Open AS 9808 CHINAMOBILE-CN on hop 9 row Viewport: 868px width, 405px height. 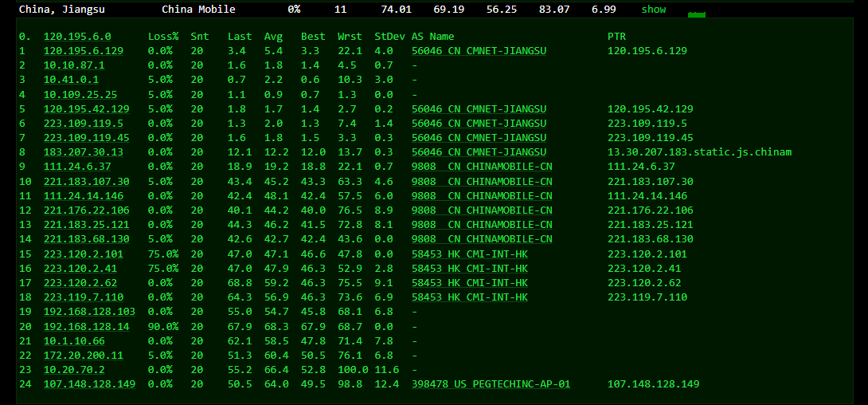click(482, 167)
